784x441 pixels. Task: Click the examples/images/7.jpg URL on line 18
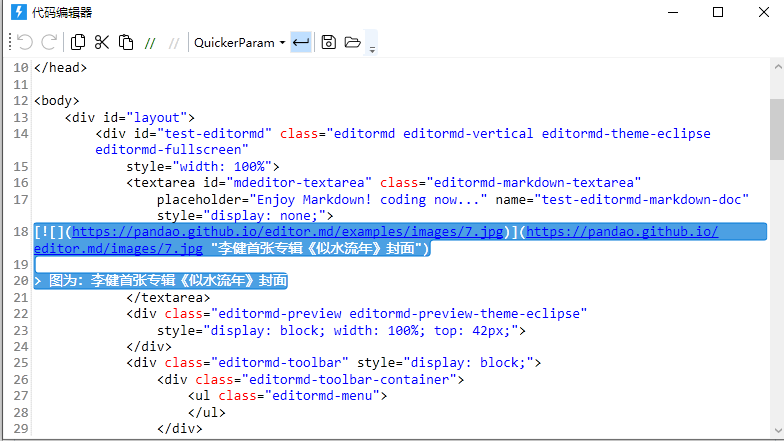click(288, 232)
